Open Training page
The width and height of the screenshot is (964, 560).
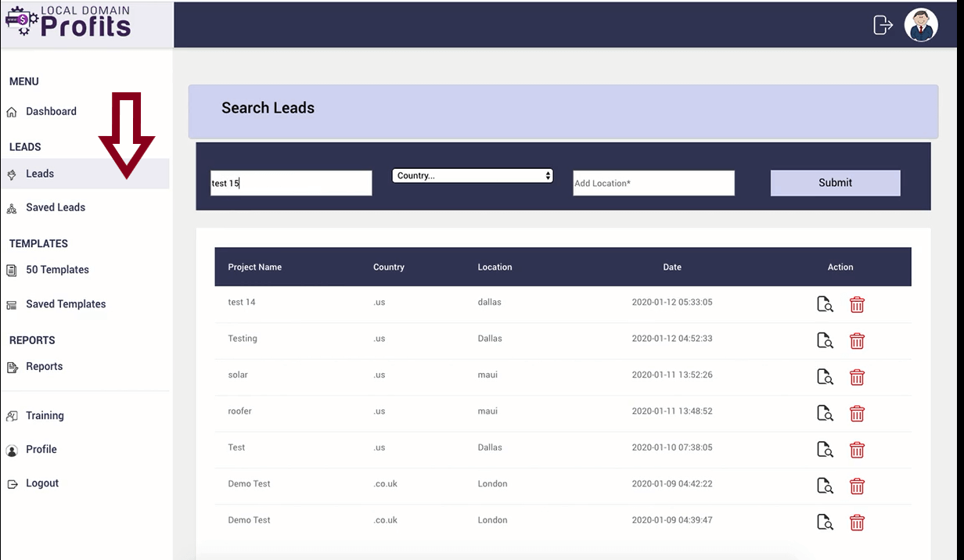click(x=45, y=415)
